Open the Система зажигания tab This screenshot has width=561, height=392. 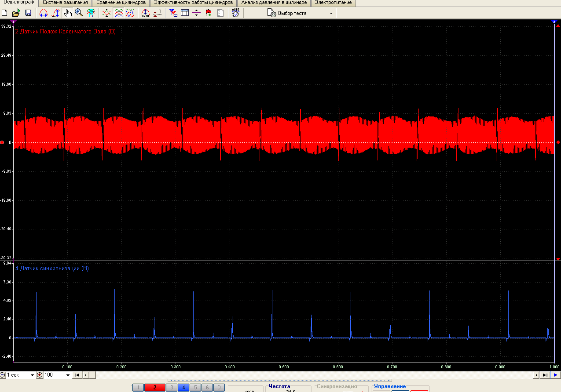(65, 3)
